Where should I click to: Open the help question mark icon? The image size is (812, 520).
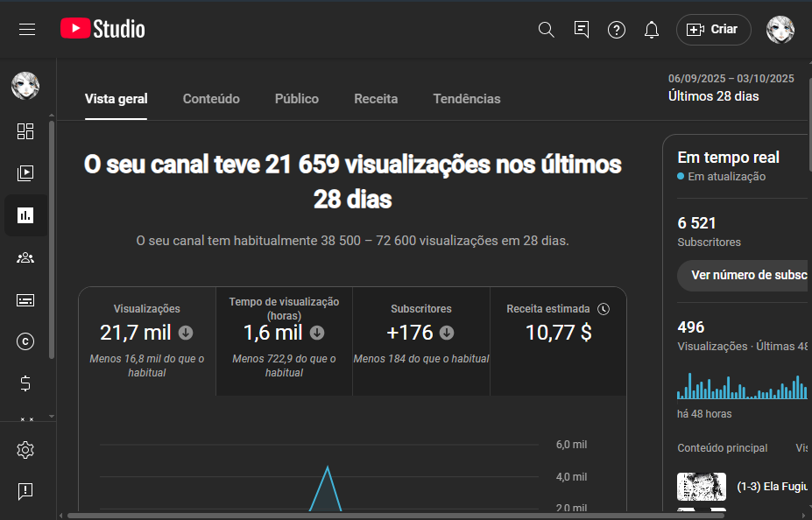(x=617, y=30)
